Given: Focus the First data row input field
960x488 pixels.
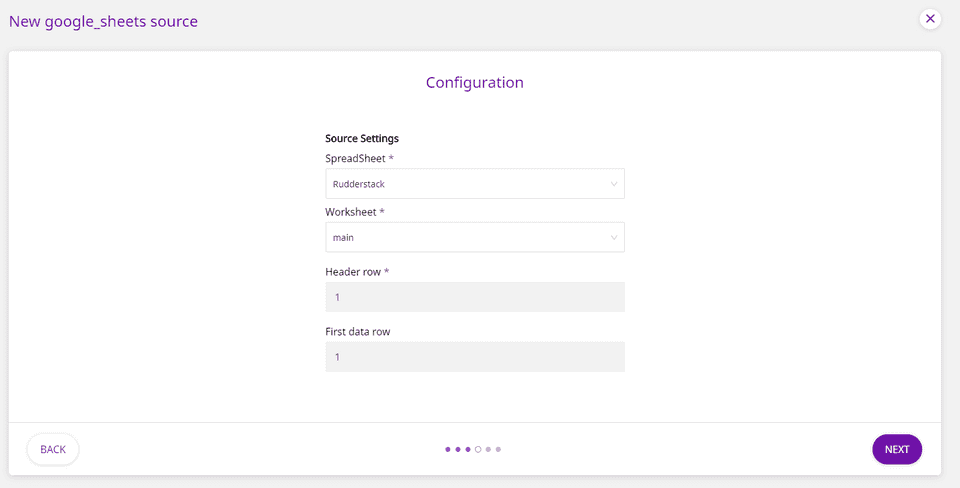Looking at the screenshot, I should click(474, 357).
